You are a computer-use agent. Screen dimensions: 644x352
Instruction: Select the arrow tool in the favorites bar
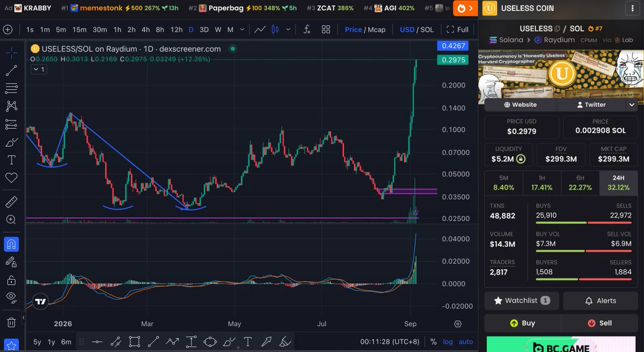267,342
